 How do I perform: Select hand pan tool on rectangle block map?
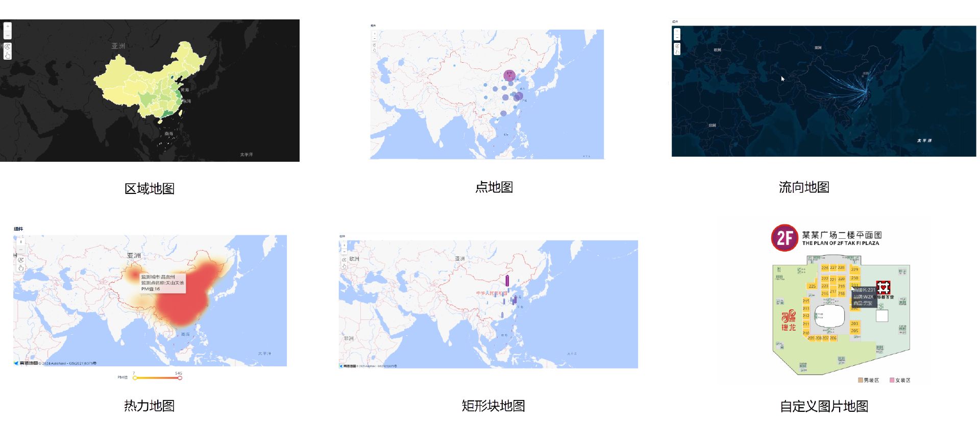pyautogui.click(x=344, y=266)
